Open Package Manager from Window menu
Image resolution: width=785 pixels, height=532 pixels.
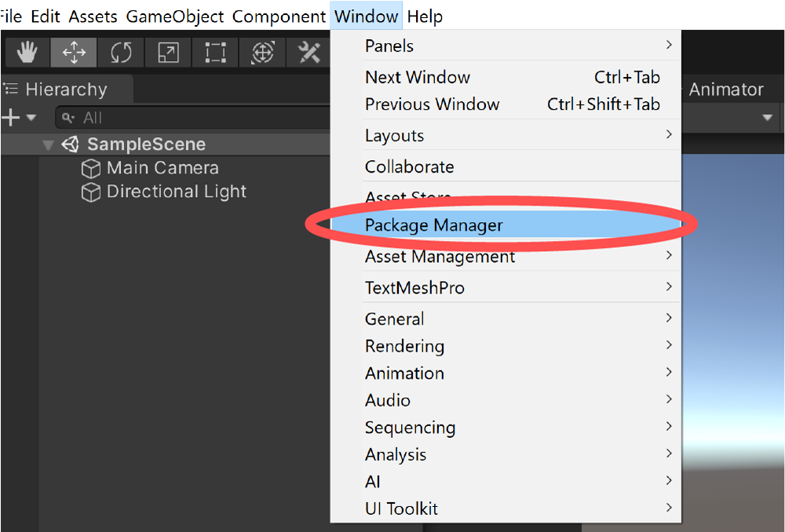(x=433, y=225)
